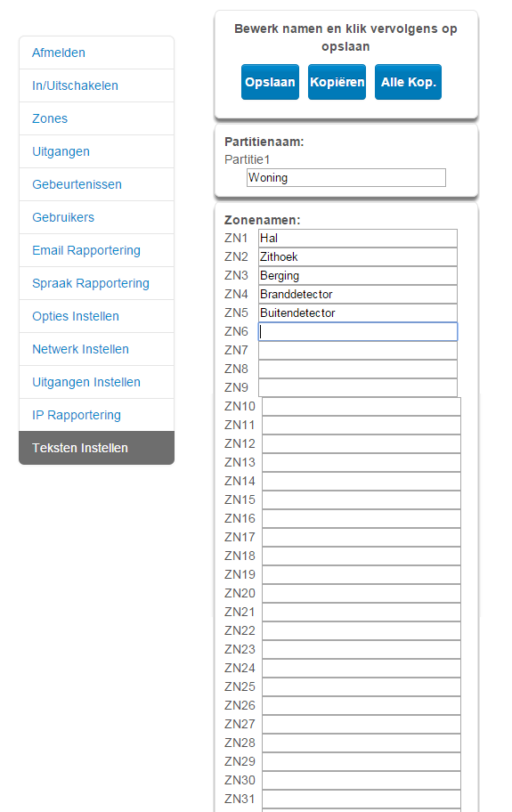Select Netwerk Instellen in sidebar
This screenshot has width=512, height=812.
pos(96,349)
